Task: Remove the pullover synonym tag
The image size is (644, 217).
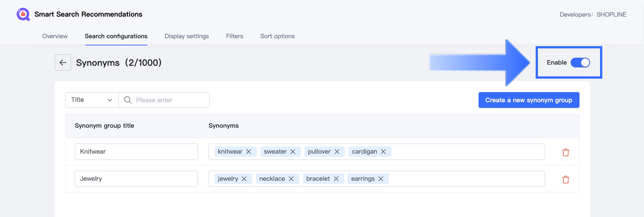Action: (337, 152)
